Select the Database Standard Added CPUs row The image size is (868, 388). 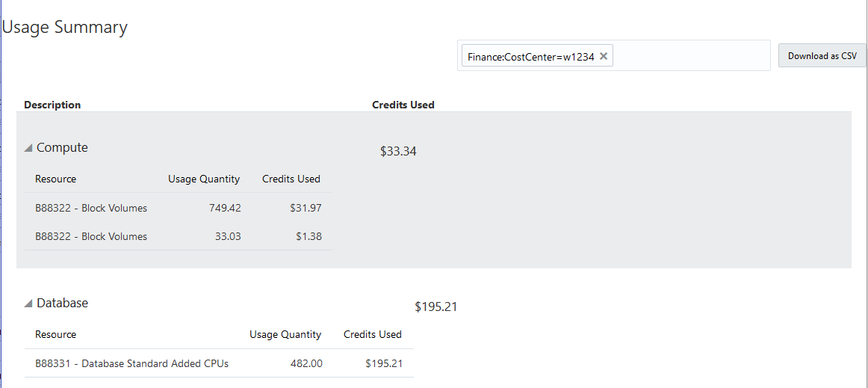(131, 363)
